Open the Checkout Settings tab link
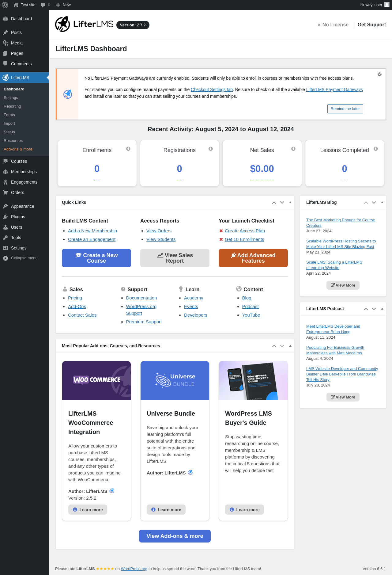Screen dimensions: 392x575 tap(212, 89)
